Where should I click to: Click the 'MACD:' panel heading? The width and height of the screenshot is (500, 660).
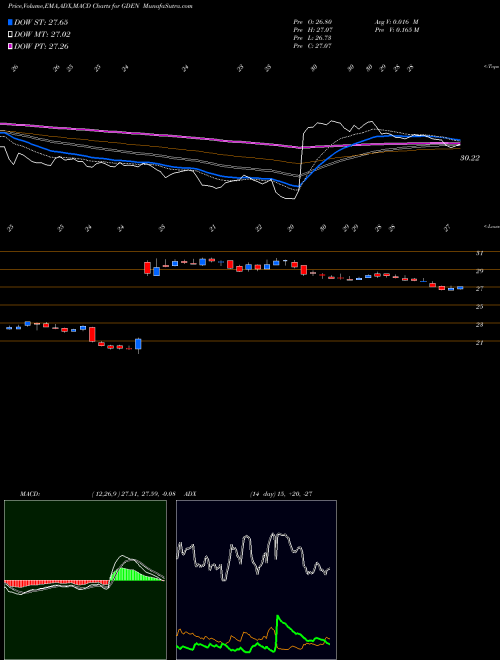point(30,494)
